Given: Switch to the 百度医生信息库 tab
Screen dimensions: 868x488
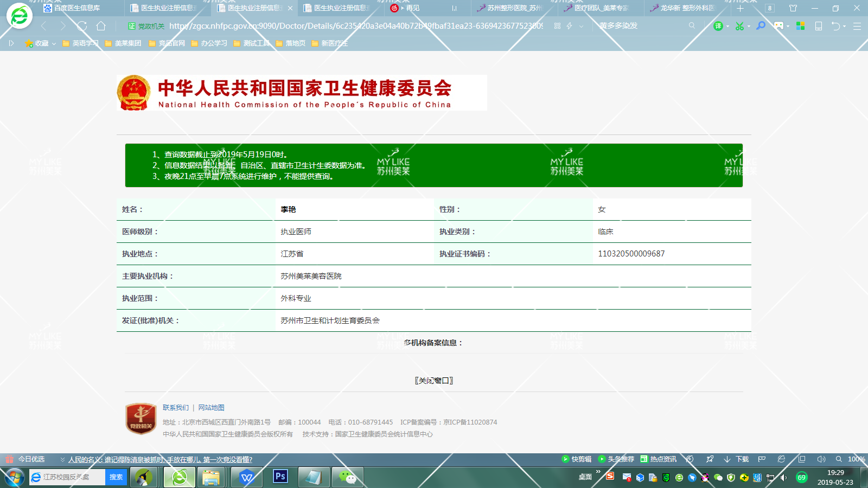Looking at the screenshot, I should coord(77,8).
